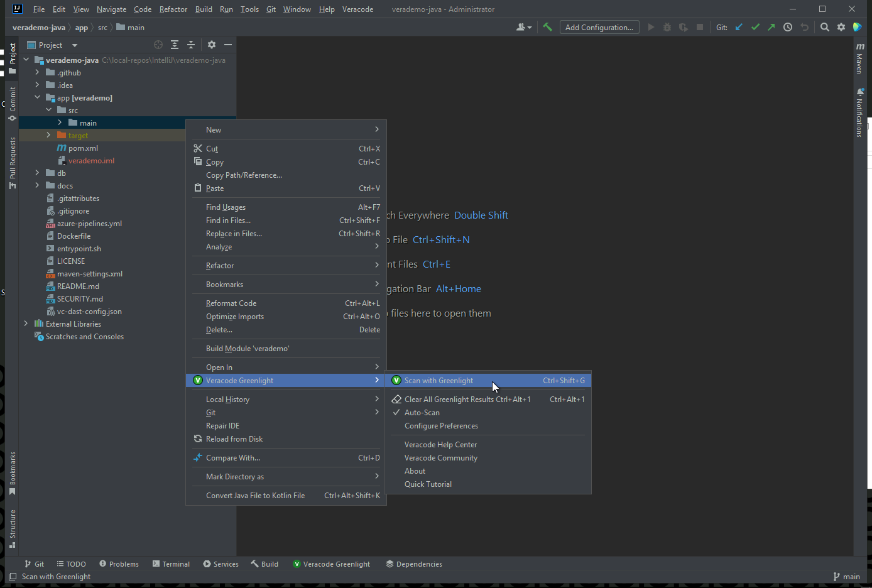872x588 pixels.
Task: Click the Cut scissors menu entry
Action: (286, 149)
